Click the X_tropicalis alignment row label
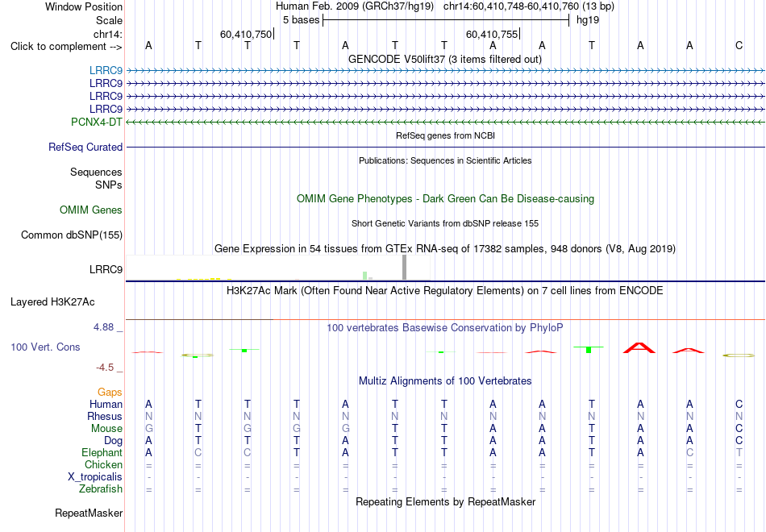 [x=95, y=477]
